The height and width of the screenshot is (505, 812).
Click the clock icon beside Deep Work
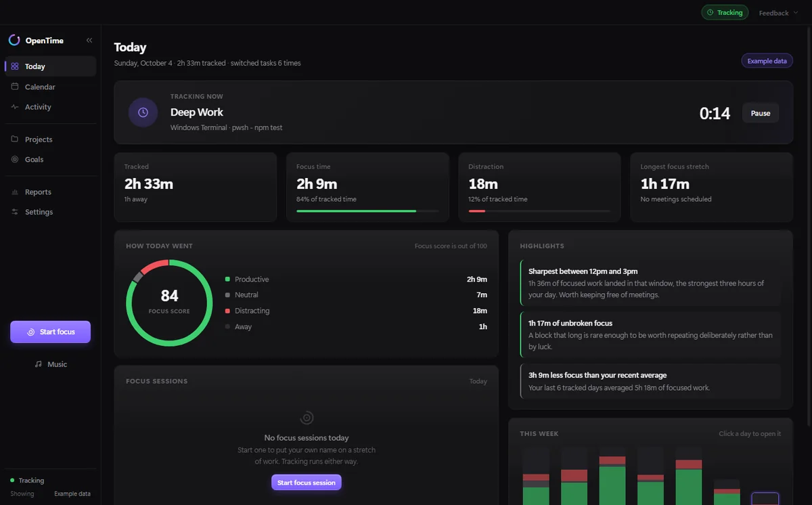coord(143,112)
